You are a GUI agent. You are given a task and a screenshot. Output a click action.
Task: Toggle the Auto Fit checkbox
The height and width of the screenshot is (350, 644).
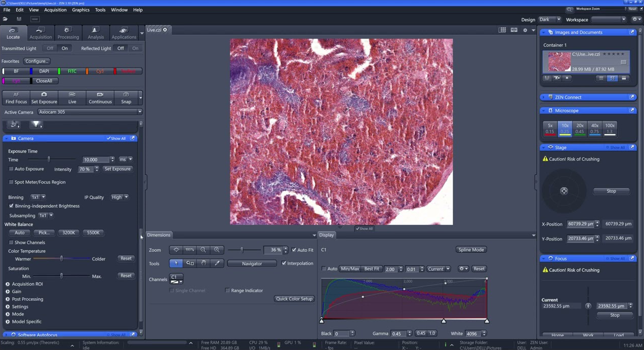[x=294, y=250]
